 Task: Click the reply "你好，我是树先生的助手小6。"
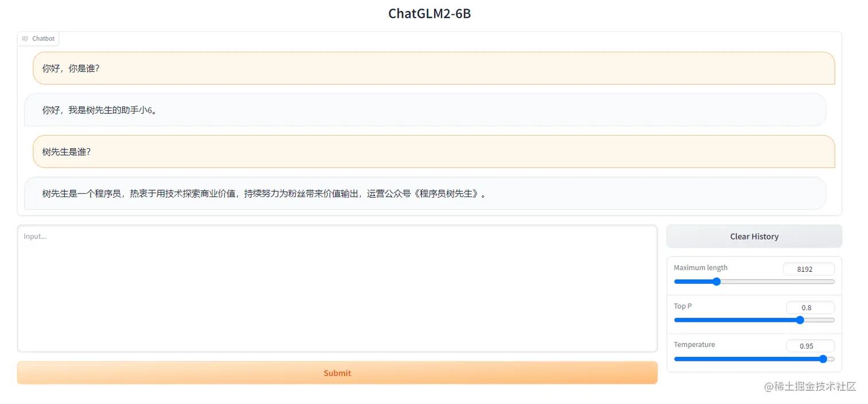pyautogui.click(x=425, y=110)
